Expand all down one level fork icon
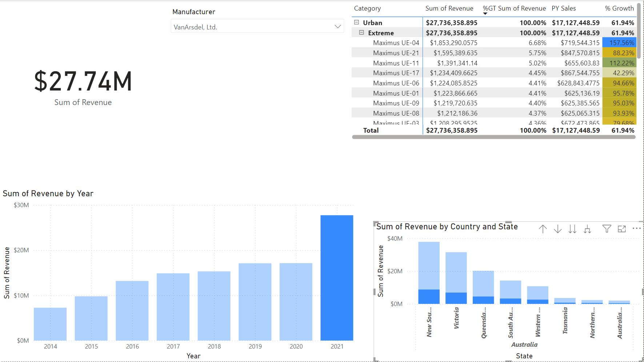Viewport: 644px width, 362px height. (587, 229)
